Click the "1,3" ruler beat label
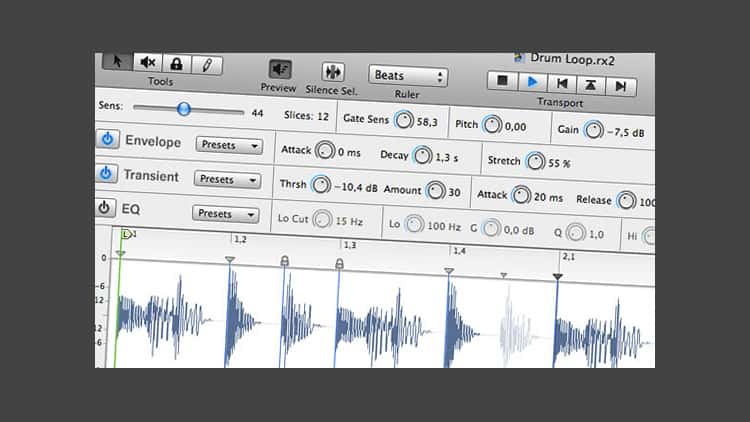 [350, 245]
